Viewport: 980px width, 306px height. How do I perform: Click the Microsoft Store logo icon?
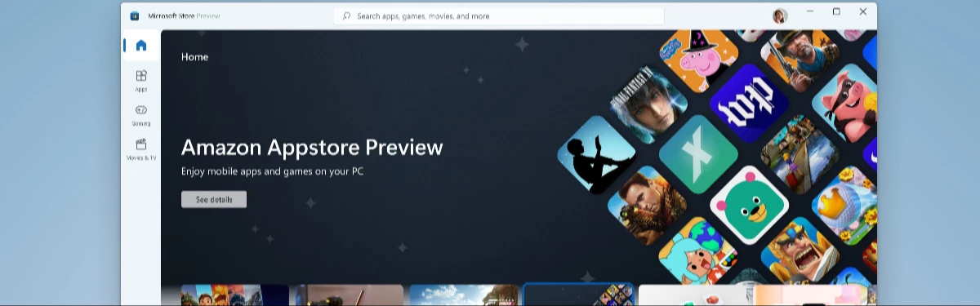coord(135,16)
